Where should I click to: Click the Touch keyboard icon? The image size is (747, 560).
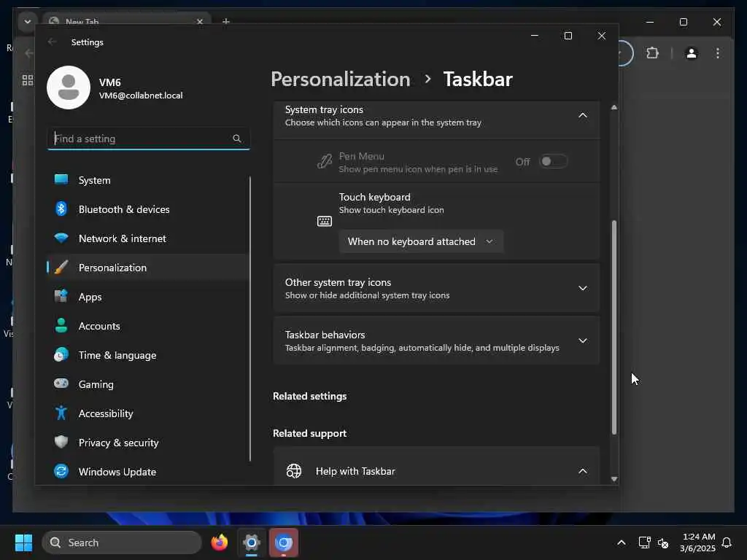coord(325,221)
